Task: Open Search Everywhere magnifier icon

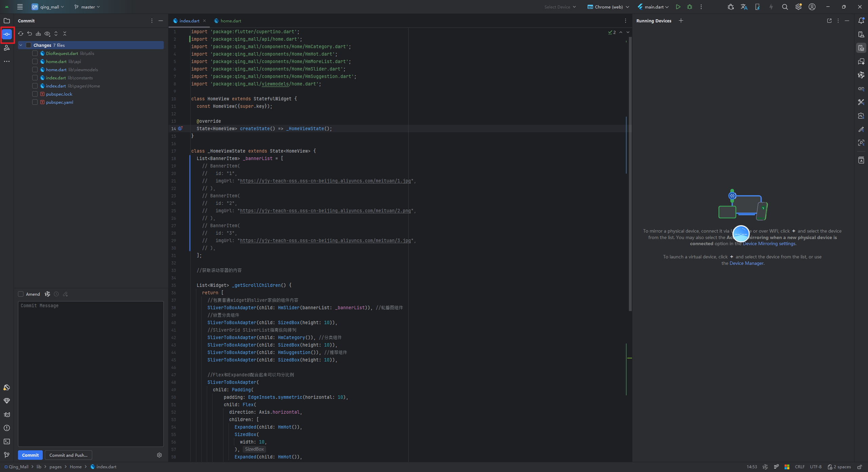Action: 785,7
